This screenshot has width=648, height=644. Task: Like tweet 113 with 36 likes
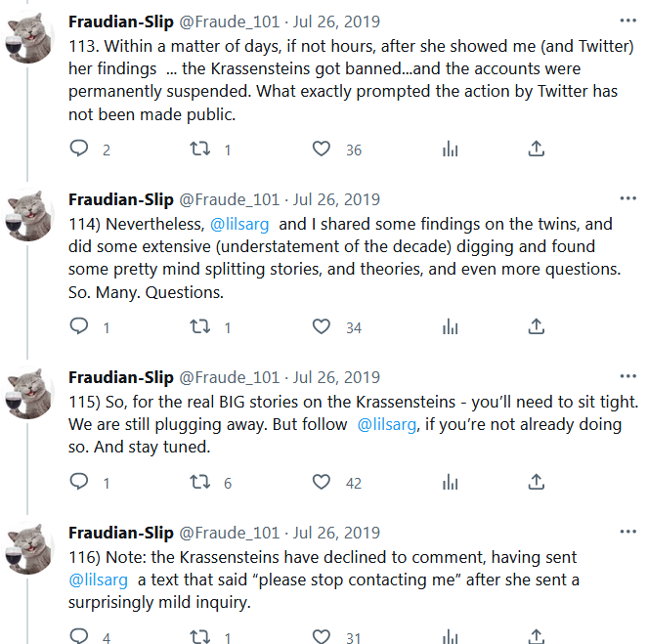pos(321,150)
